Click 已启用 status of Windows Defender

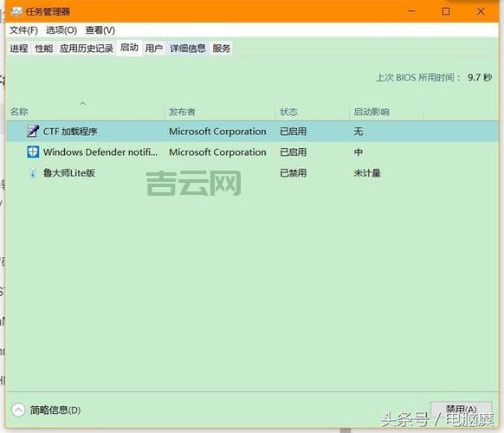[293, 152]
